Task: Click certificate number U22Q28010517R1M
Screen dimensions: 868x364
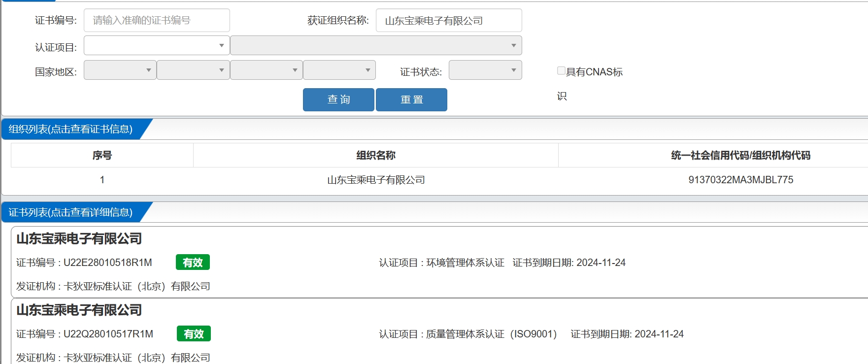Action: [108, 334]
